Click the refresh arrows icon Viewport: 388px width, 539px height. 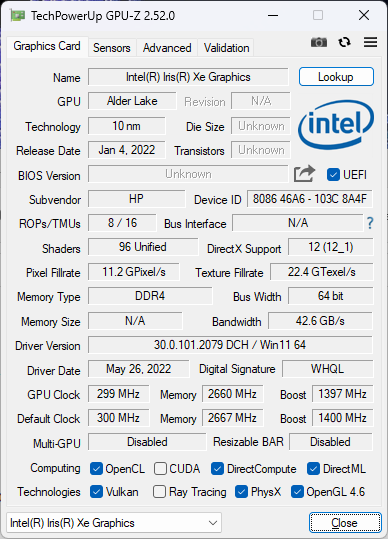pyautogui.click(x=344, y=42)
